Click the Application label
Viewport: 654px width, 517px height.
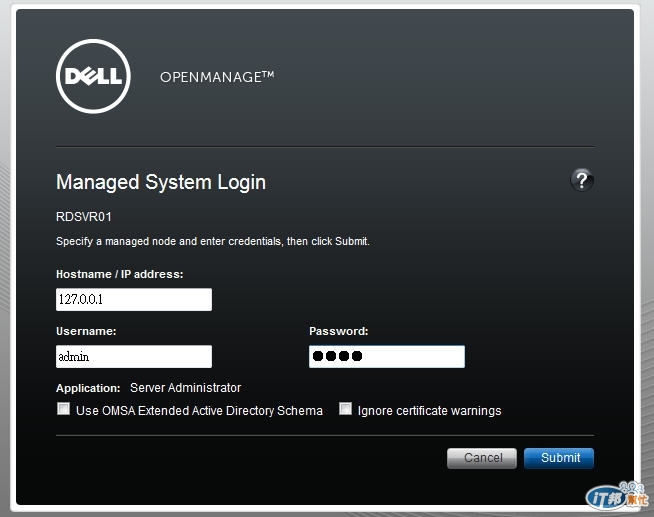coord(88,388)
